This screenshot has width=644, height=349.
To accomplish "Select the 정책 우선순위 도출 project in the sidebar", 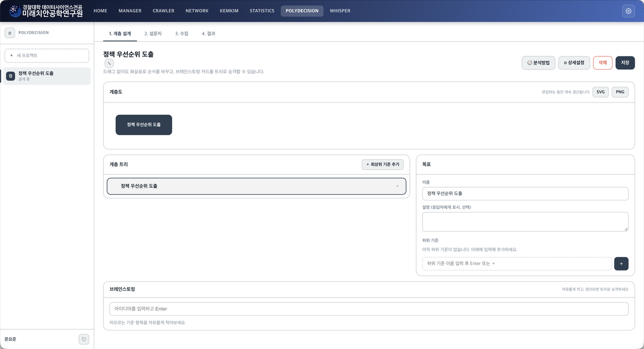I will click(x=47, y=76).
